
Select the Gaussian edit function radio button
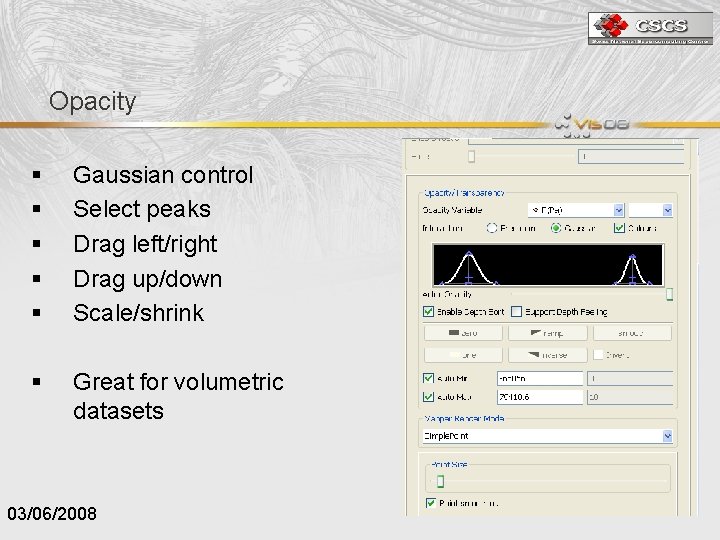(x=556, y=228)
